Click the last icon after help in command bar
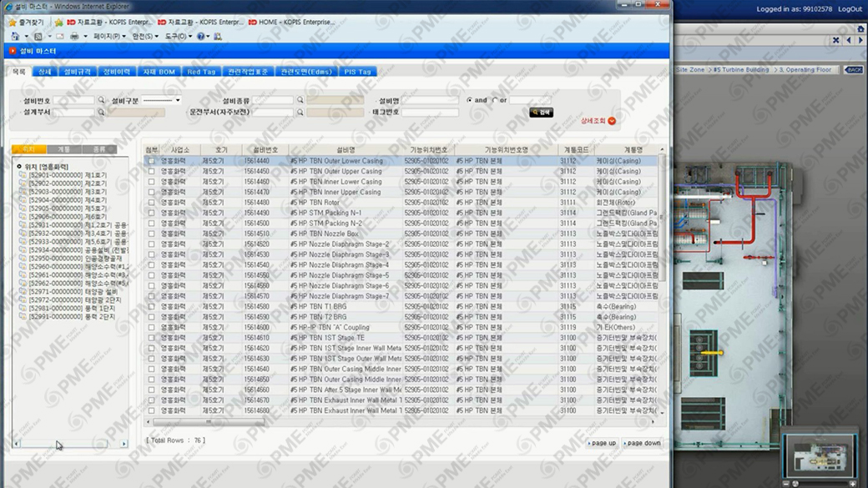This screenshot has width=868, height=488. pyautogui.click(x=218, y=37)
